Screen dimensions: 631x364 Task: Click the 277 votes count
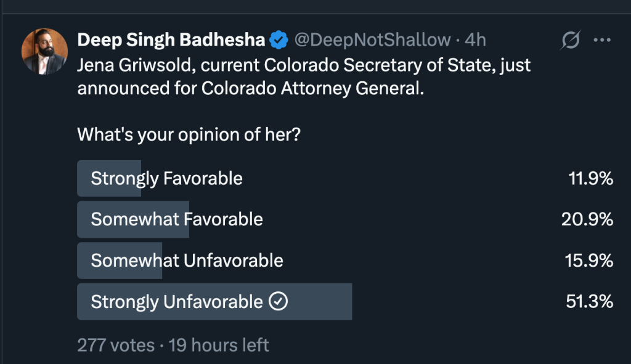(116, 345)
